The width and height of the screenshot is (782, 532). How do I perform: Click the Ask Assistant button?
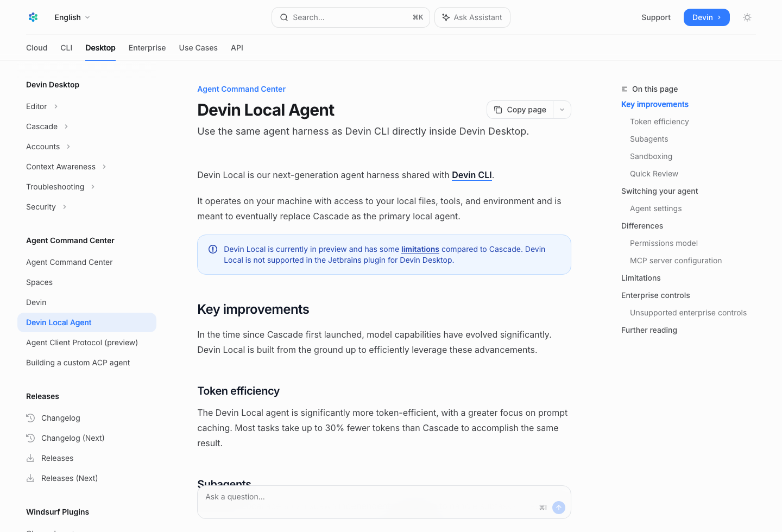(472, 17)
